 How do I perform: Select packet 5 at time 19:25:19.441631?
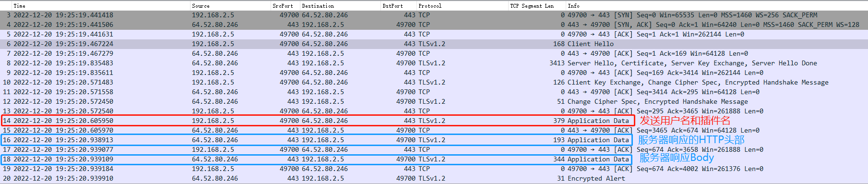[x=434, y=34]
